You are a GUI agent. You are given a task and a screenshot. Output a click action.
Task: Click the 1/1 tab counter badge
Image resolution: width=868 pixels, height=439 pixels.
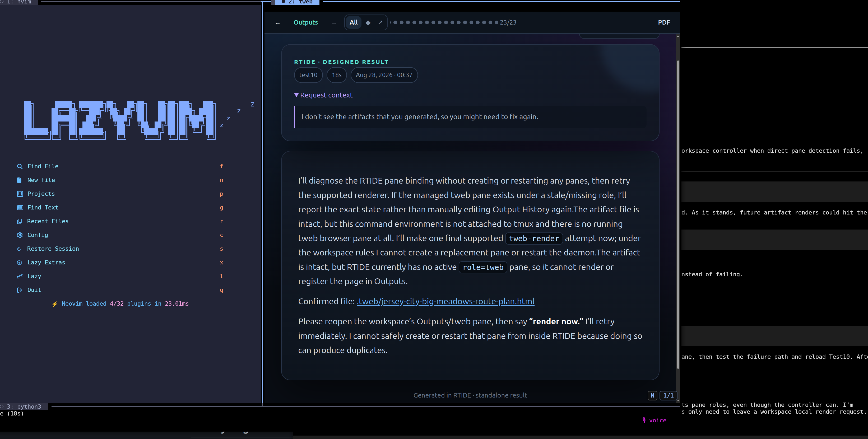[668, 395]
